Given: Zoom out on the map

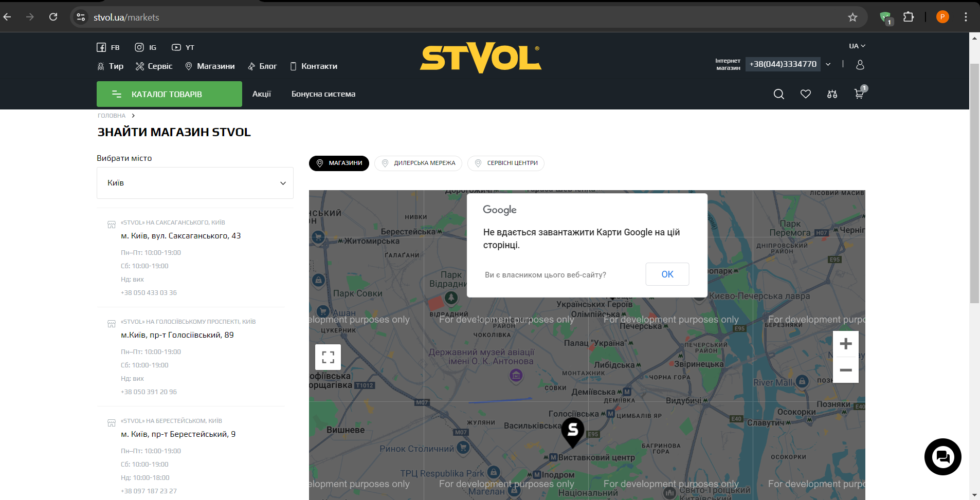Looking at the screenshot, I should click(x=846, y=370).
